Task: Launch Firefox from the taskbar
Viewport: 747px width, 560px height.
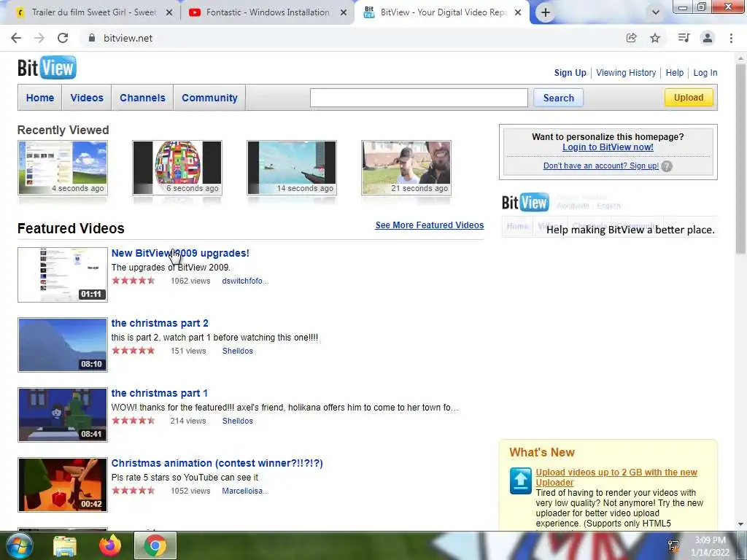Action: pyautogui.click(x=110, y=545)
